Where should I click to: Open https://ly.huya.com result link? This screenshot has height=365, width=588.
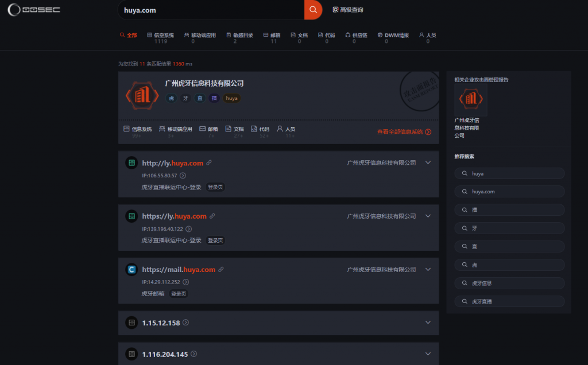pos(174,216)
